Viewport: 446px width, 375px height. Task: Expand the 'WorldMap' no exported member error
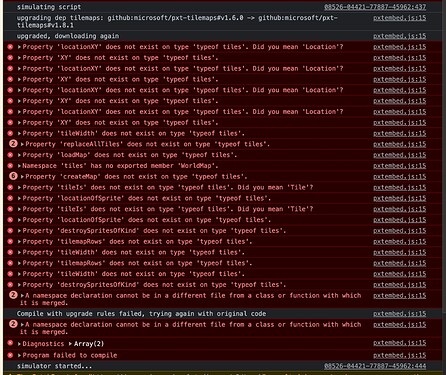tap(19, 166)
